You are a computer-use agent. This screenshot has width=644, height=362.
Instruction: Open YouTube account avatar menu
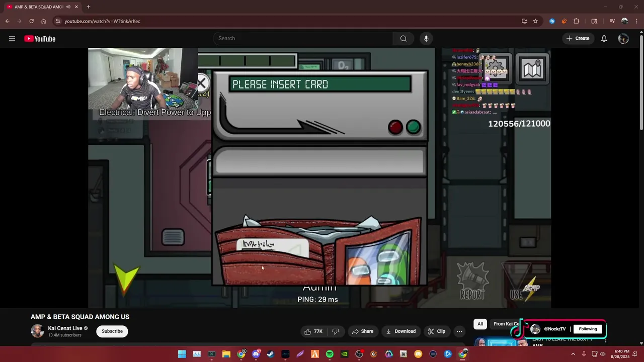click(x=623, y=39)
